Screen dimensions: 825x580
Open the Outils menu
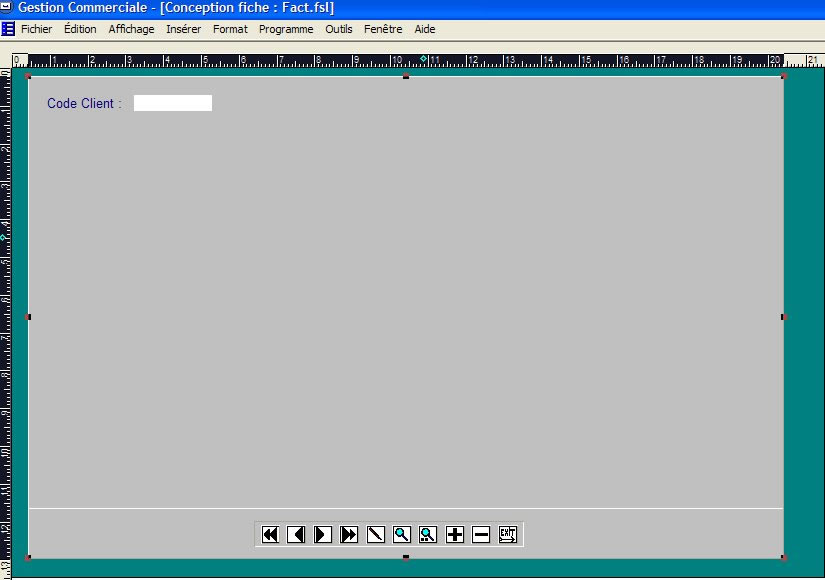[x=339, y=29]
